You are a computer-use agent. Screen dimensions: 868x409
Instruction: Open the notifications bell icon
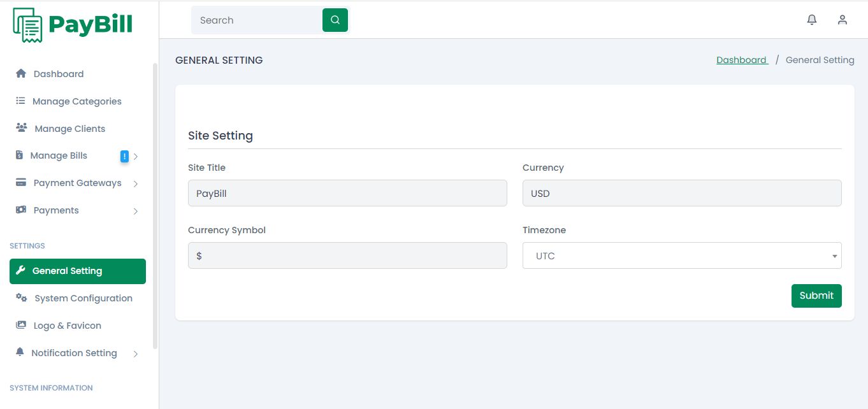812,20
